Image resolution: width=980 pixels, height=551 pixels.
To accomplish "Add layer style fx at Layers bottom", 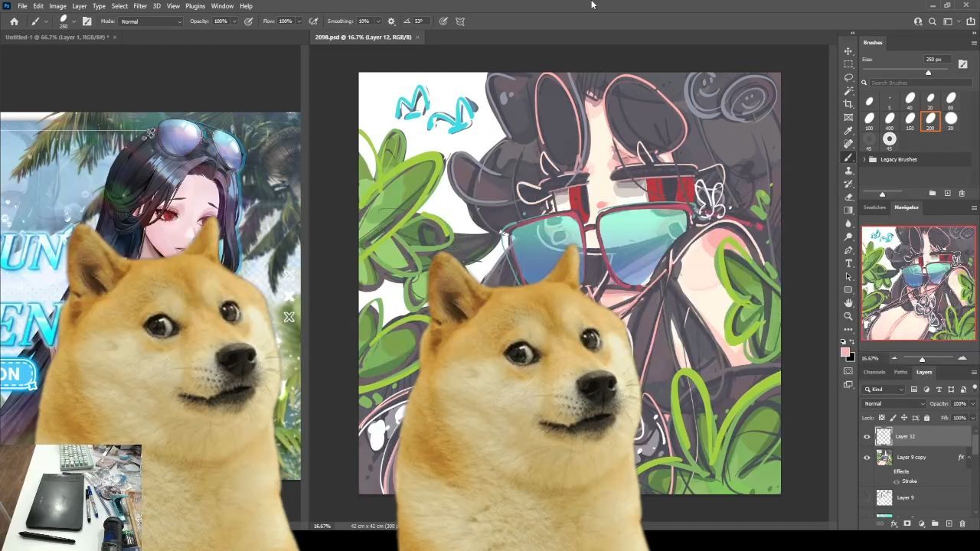I will [x=893, y=523].
